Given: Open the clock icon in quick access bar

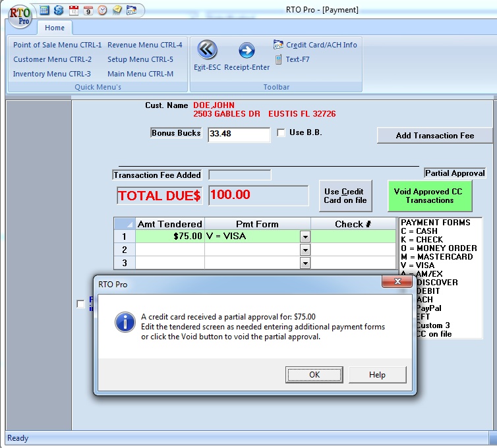Looking at the screenshot, I should click(102, 10).
